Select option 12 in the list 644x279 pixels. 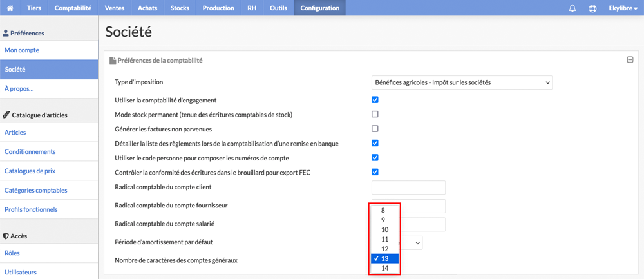[384, 249]
